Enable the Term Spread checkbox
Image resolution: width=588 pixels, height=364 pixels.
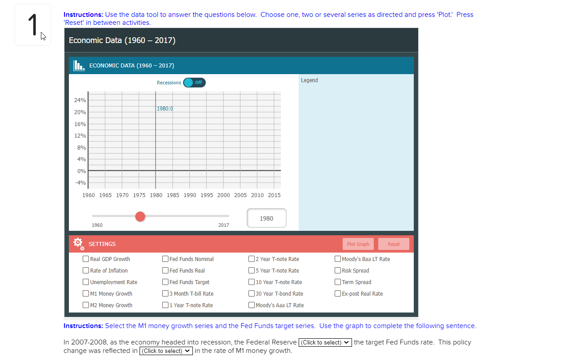pos(337,281)
